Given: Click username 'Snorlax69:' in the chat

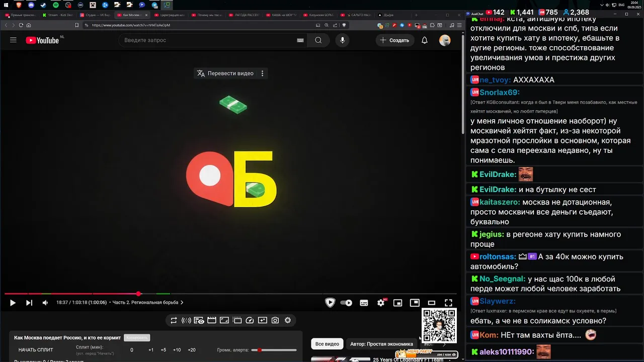Looking at the screenshot, I should pos(500,93).
